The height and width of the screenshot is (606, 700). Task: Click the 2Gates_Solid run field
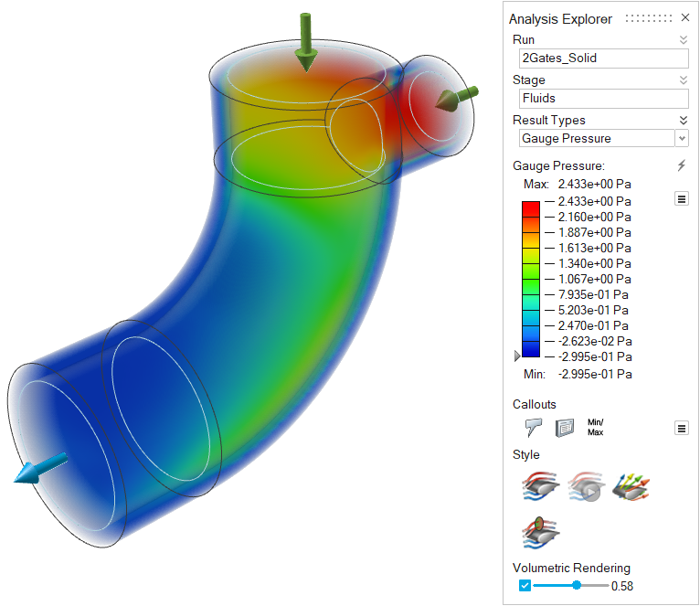coord(600,58)
